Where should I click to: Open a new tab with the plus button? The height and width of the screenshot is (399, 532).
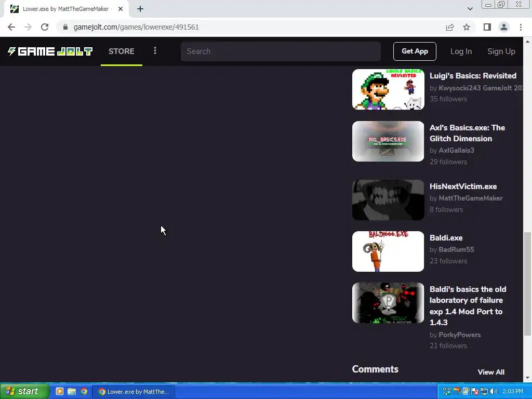[x=140, y=9]
